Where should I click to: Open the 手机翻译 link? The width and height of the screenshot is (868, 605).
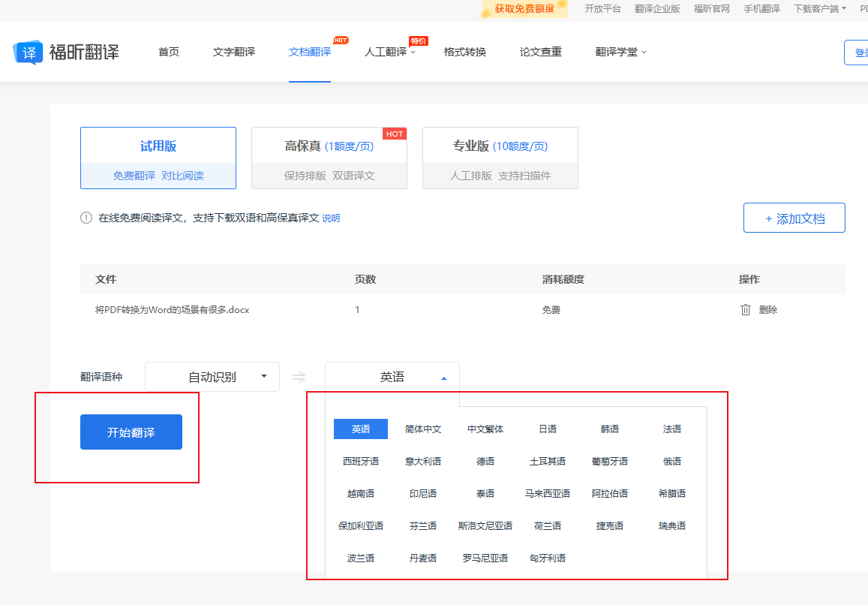pos(761,9)
